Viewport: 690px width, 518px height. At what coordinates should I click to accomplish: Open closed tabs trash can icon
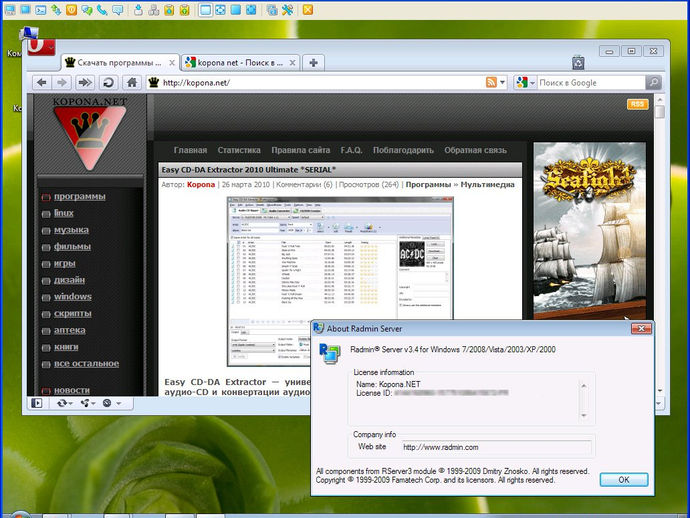click(x=578, y=63)
